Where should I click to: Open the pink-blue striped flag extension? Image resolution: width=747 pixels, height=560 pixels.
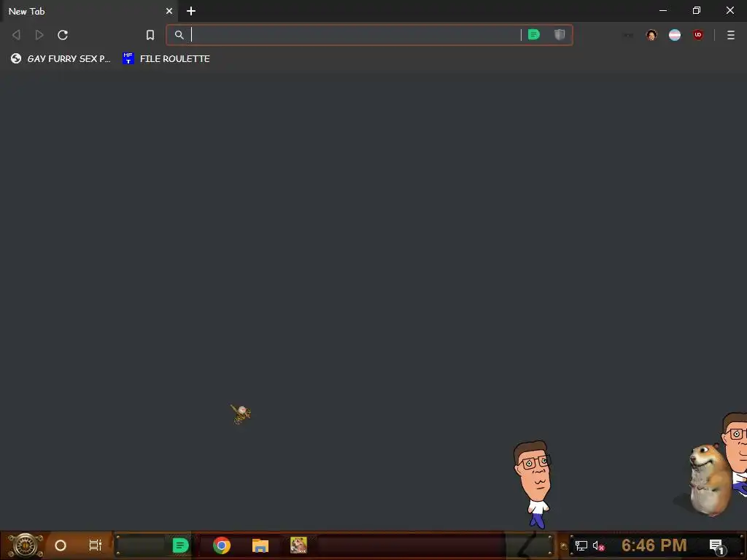point(675,35)
